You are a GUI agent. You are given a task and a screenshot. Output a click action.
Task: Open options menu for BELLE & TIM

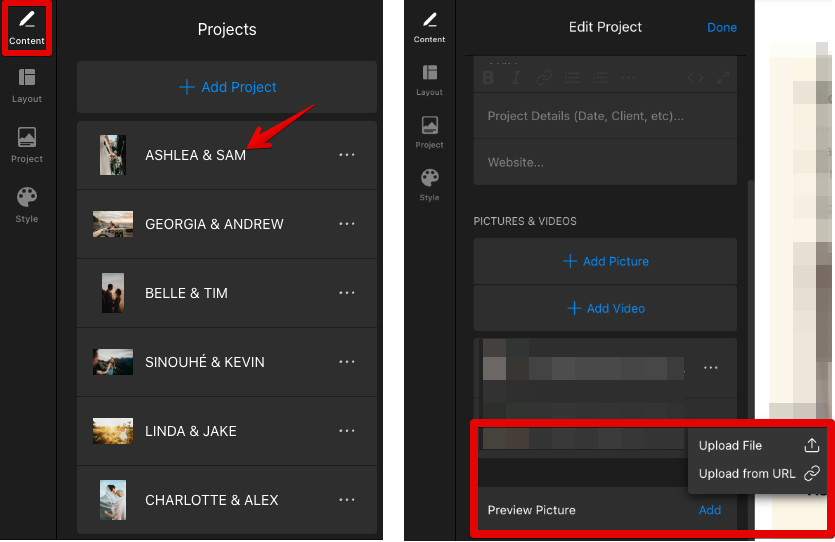point(347,293)
